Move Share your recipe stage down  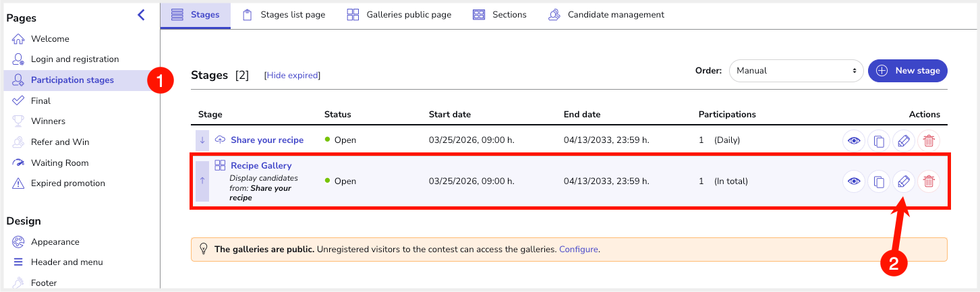(x=202, y=140)
